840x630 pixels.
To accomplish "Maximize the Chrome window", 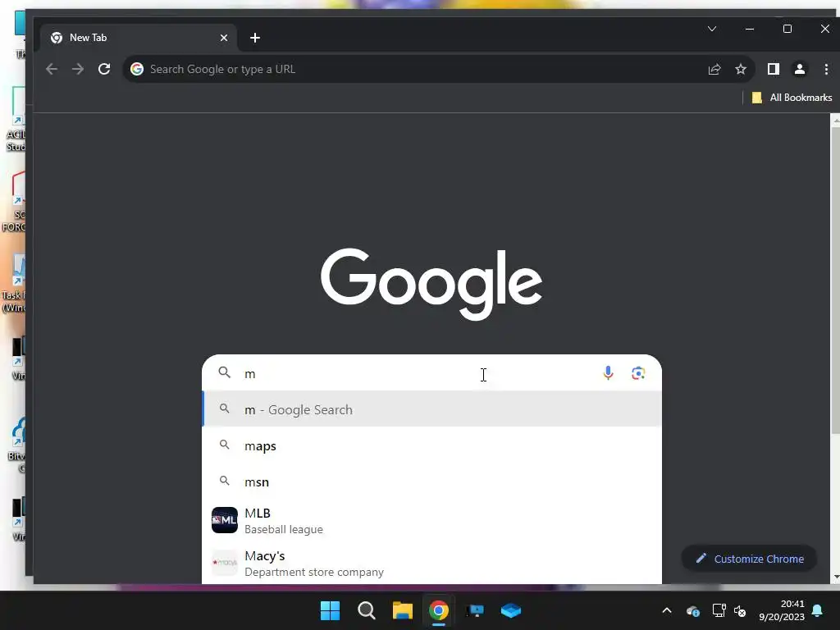I will pos(787,29).
